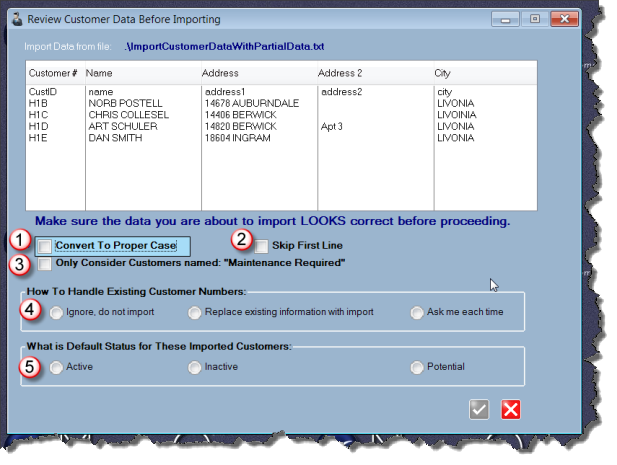
Task: Click the address1 cell in first row
Action: tap(225, 92)
